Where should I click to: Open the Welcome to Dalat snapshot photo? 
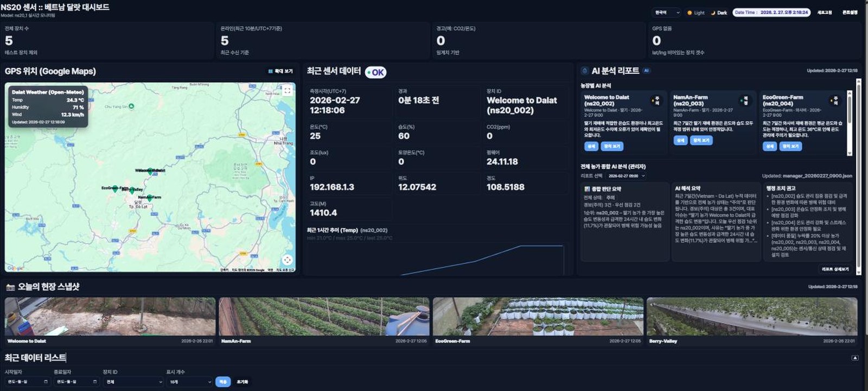(x=110, y=317)
